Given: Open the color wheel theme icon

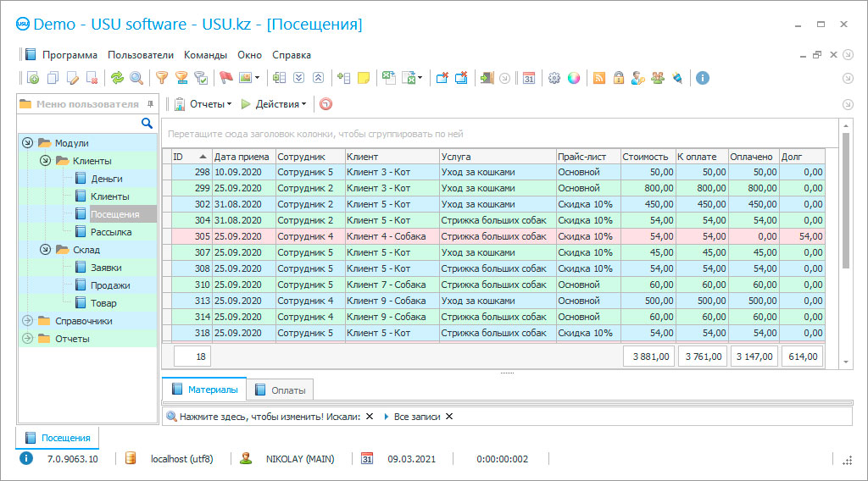Looking at the screenshot, I should [x=574, y=78].
